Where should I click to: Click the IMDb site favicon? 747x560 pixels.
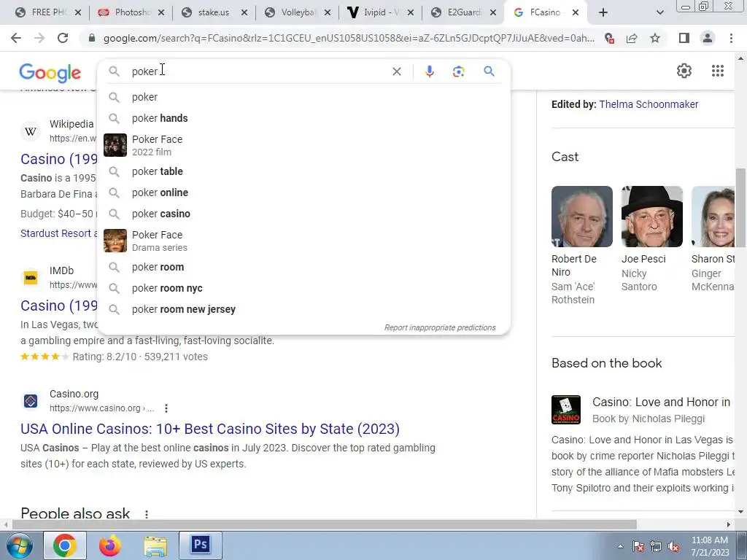[x=31, y=278]
